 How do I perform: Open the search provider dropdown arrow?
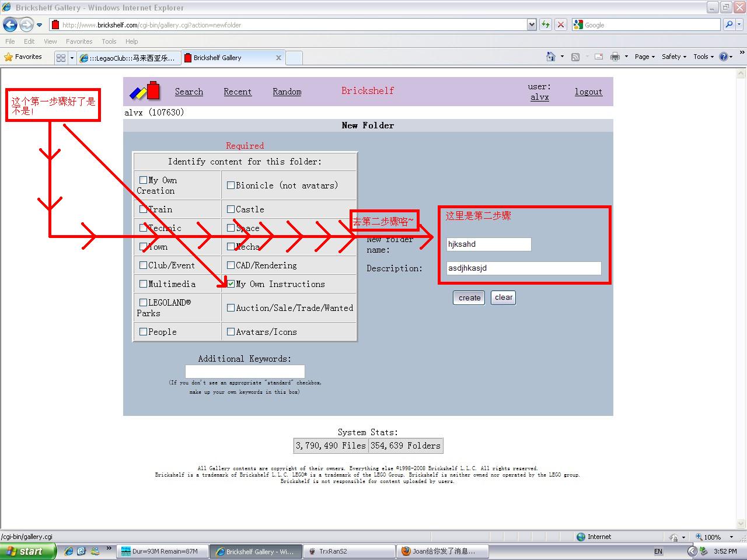tap(739, 24)
